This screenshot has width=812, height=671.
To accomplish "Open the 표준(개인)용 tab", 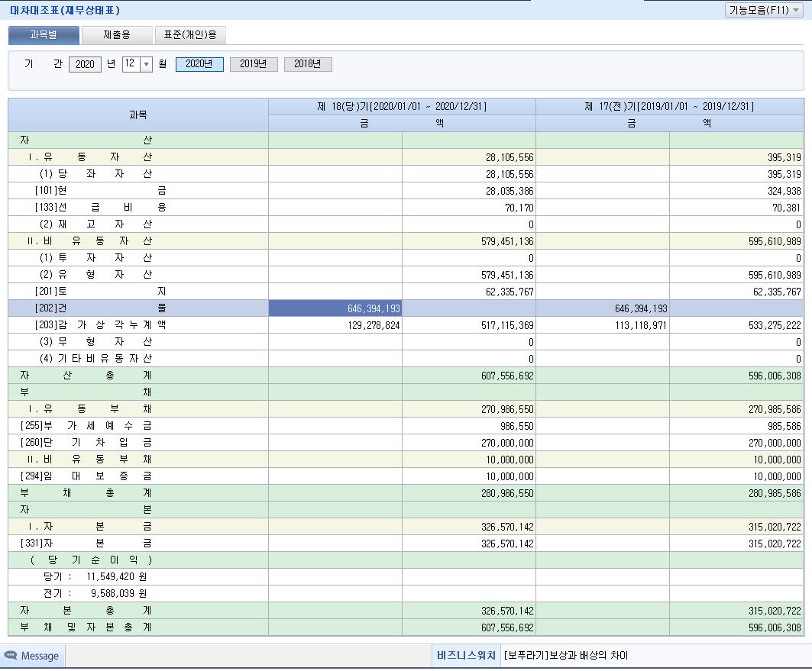I will pos(189,35).
